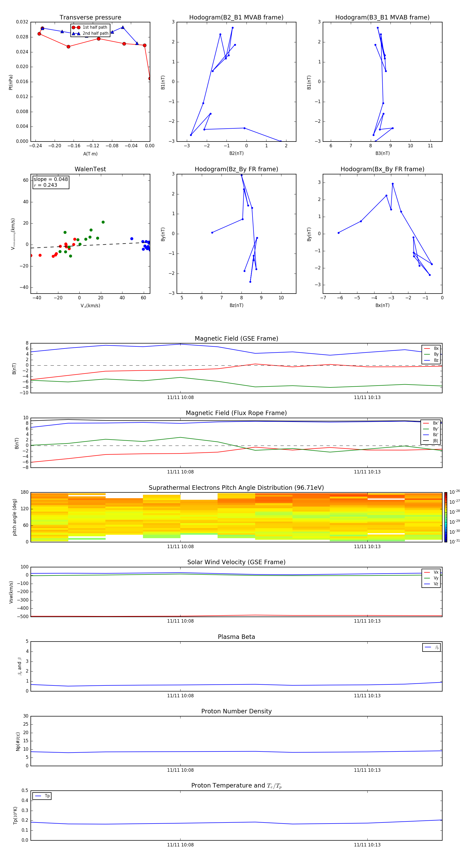Select the '2nd half path' legend entry
The height and width of the screenshot is (868, 473).
click(90, 33)
